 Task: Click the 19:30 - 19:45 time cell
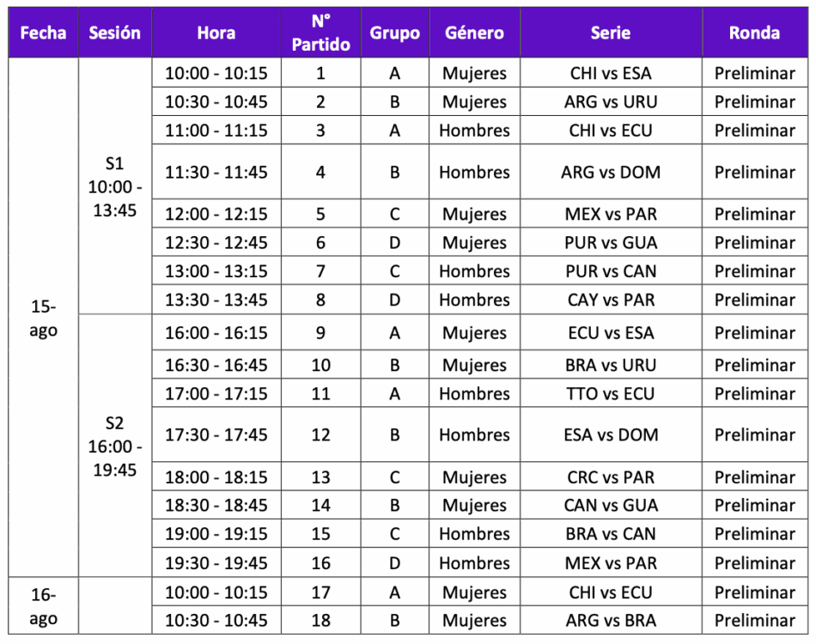(216, 563)
